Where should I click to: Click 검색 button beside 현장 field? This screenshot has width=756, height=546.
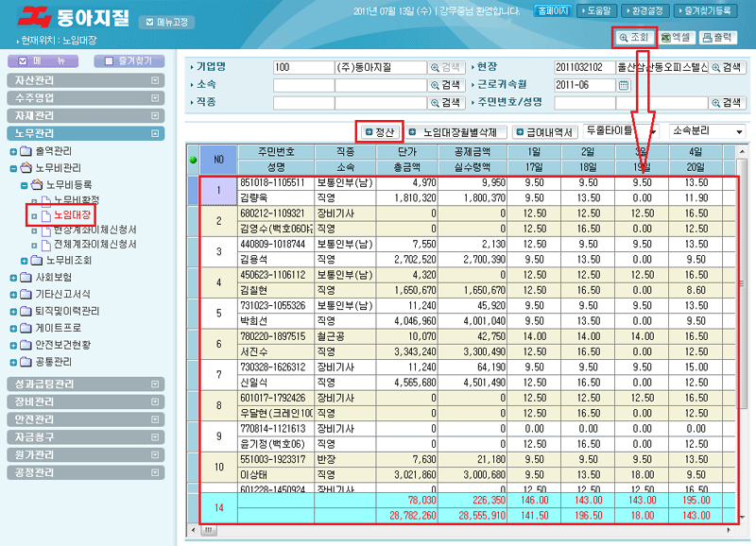point(728,68)
